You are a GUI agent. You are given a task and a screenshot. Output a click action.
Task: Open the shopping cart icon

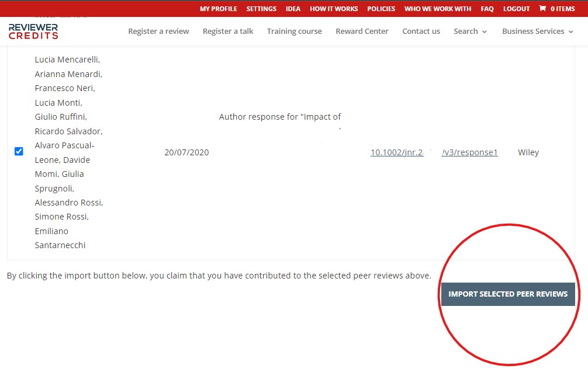pyautogui.click(x=542, y=9)
